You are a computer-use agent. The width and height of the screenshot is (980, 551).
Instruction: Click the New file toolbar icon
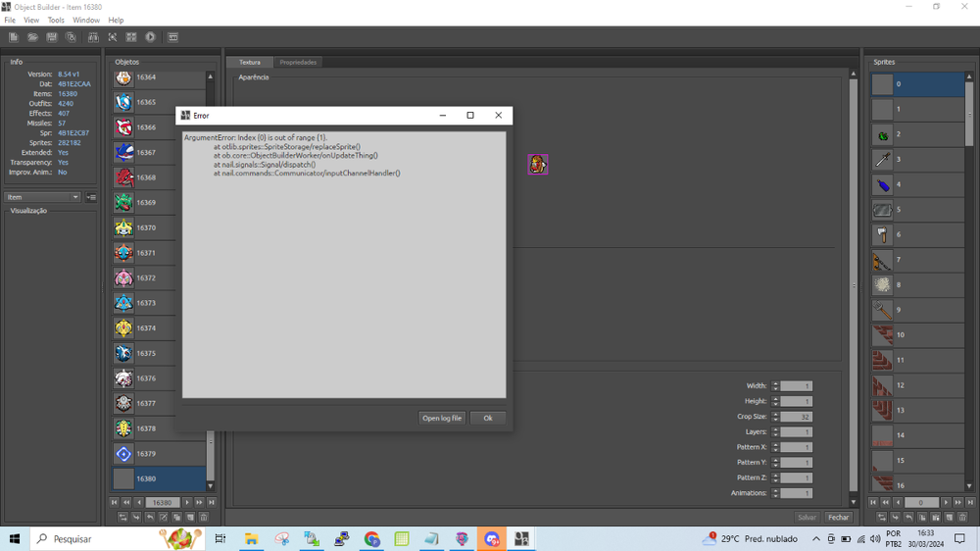(x=14, y=37)
